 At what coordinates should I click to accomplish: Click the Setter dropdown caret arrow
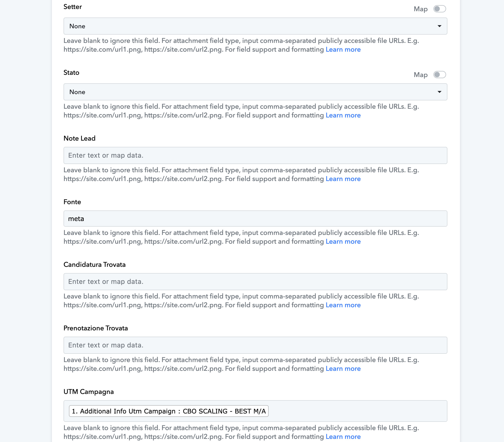point(439,26)
